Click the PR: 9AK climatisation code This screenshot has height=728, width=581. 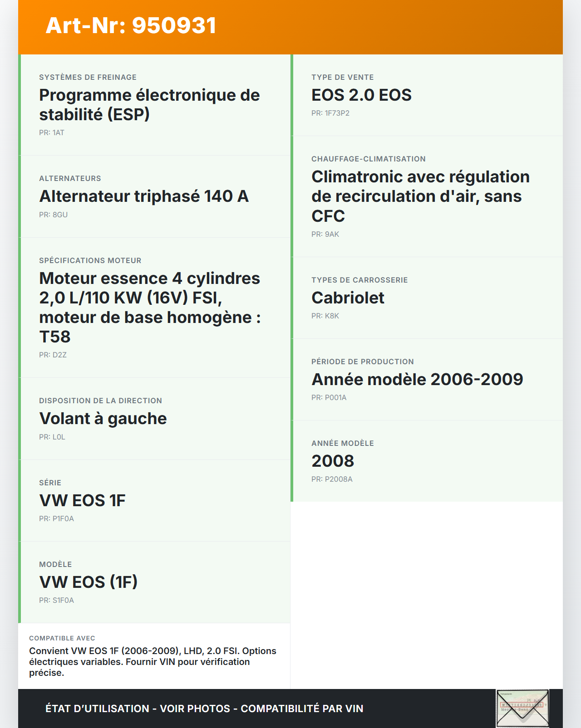tap(325, 235)
